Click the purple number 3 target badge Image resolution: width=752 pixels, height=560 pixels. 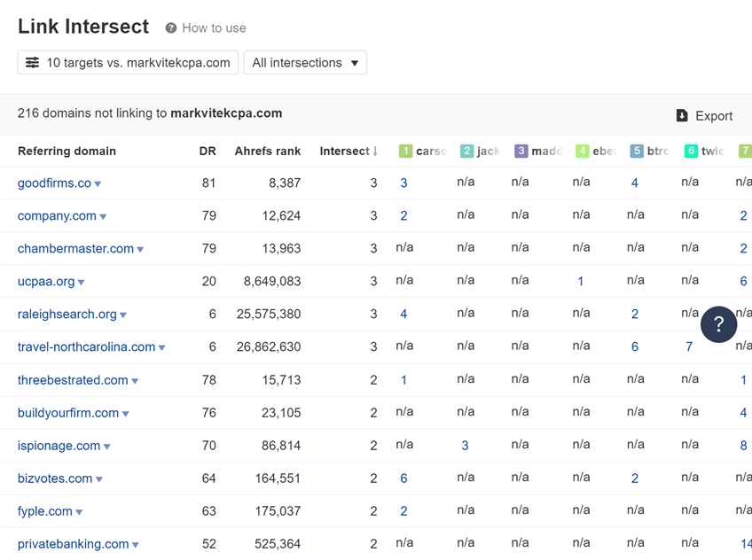[x=521, y=152]
